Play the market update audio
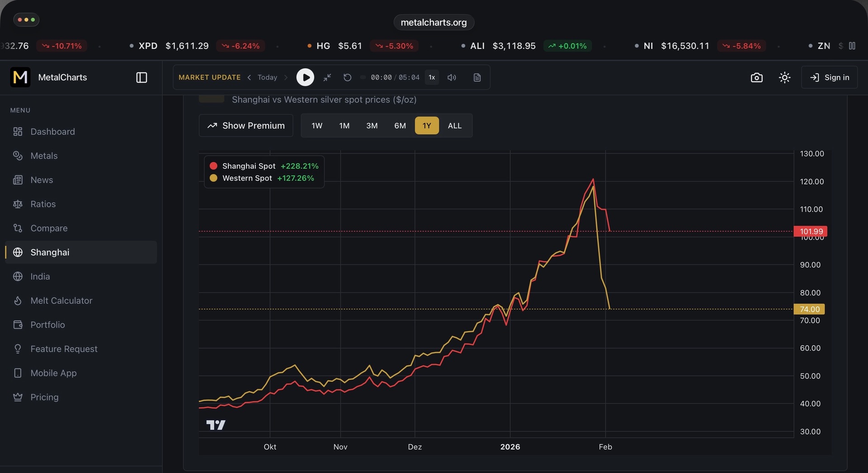The width and height of the screenshot is (868, 473). [x=305, y=77]
